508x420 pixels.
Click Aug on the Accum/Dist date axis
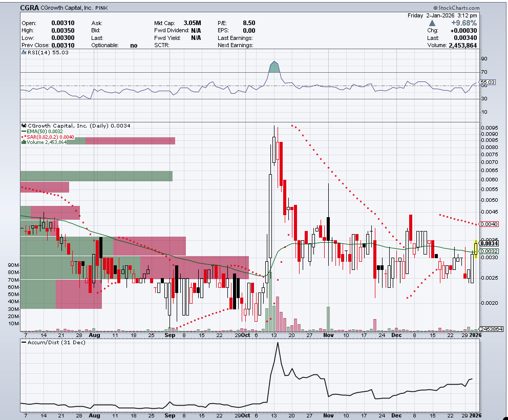94,415
